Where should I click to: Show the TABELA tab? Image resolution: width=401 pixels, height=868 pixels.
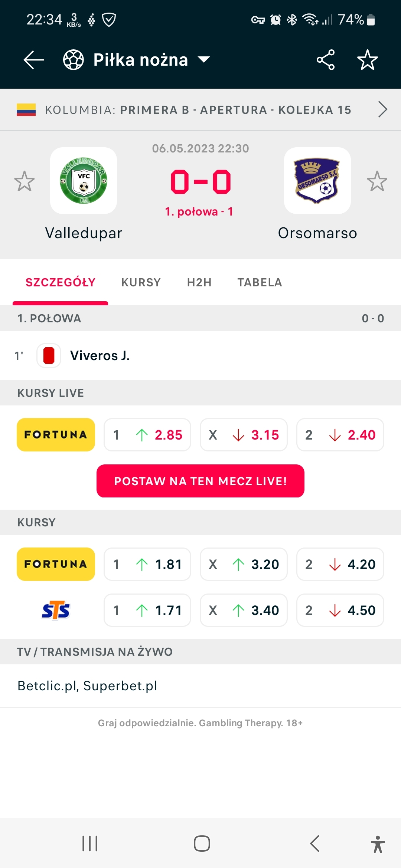(260, 282)
